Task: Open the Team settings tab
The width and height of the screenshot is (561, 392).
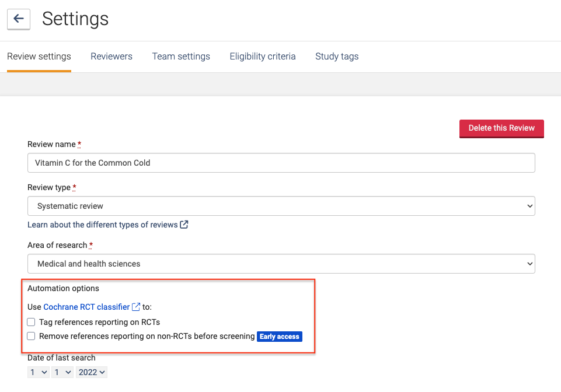Action: tap(181, 57)
